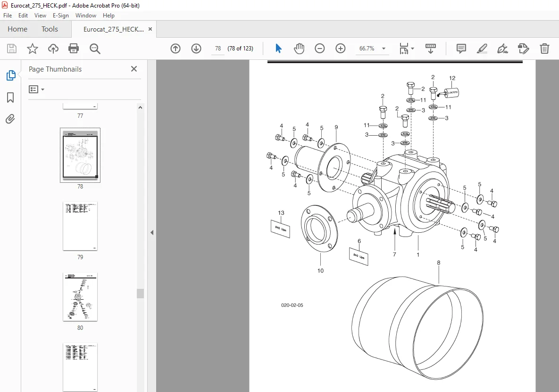The width and height of the screenshot is (559, 392).
Task: Select the page 79 thumbnail
Action: pyautogui.click(x=80, y=226)
